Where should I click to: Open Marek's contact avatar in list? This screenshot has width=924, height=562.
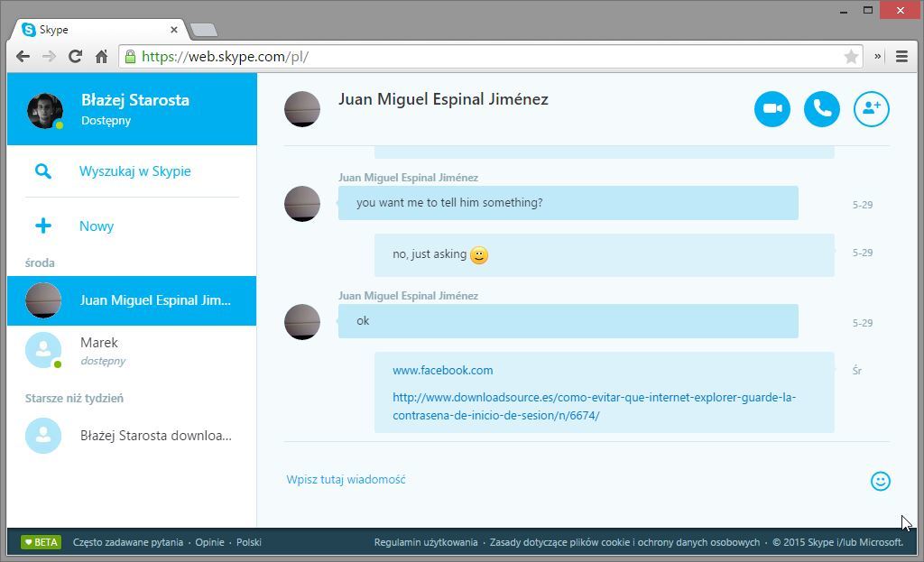click(43, 350)
